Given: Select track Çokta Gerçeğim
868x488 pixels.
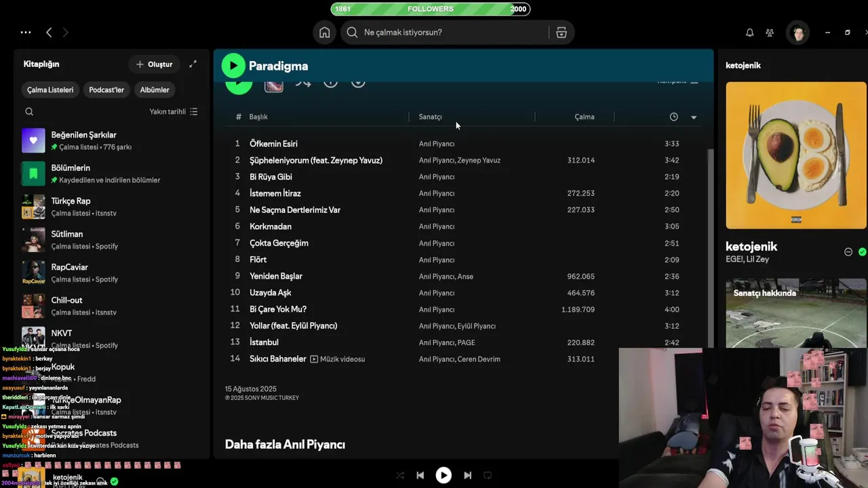Looking at the screenshot, I should tap(279, 243).
